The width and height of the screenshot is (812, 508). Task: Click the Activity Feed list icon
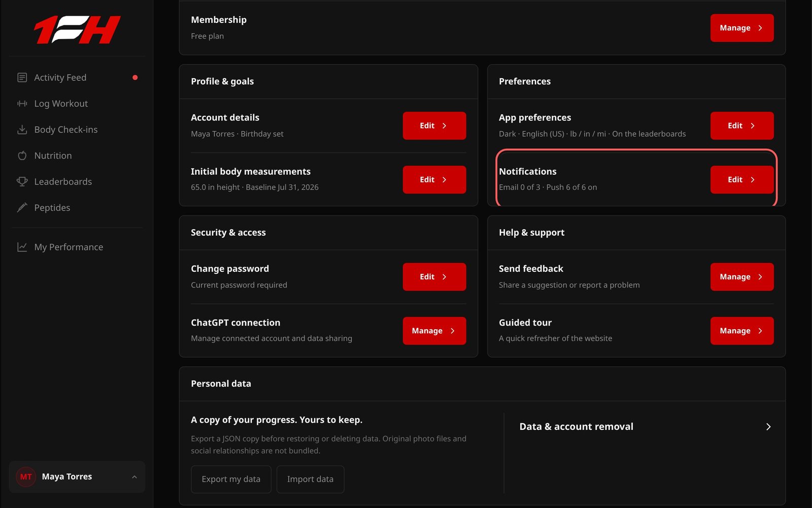pos(22,77)
